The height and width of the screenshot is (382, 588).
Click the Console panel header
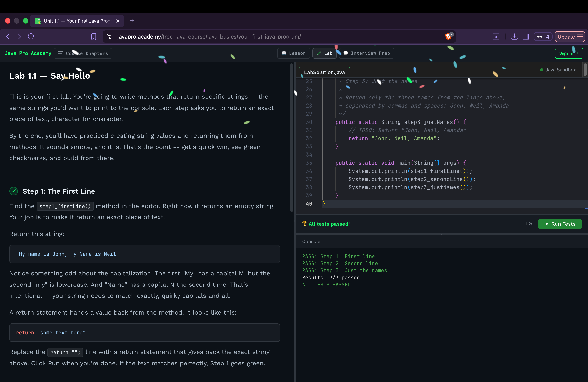tap(311, 241)
